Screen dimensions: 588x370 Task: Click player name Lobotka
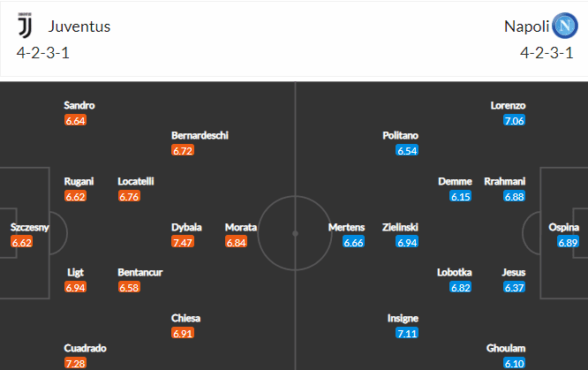pos(455,273)
